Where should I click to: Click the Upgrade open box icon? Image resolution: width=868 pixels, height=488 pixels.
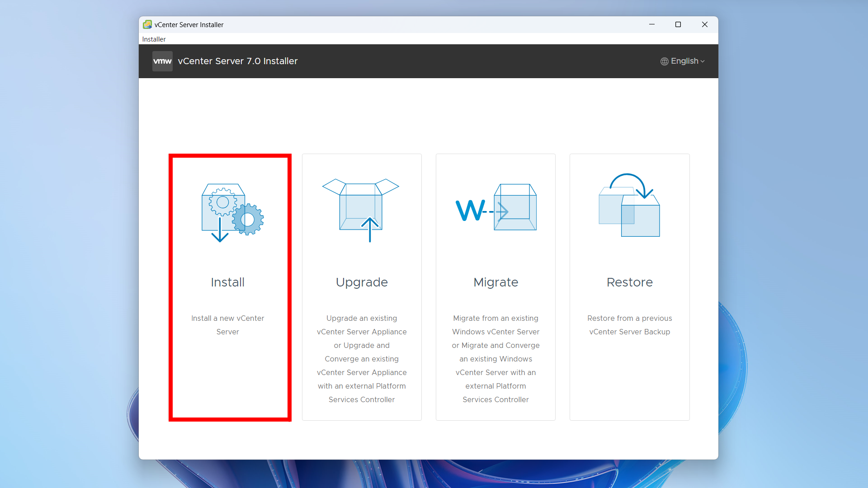[x=361, y=209]
